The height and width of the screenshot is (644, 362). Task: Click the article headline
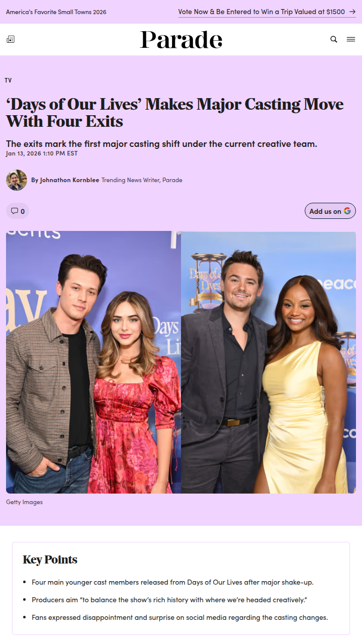coord(175,113)
